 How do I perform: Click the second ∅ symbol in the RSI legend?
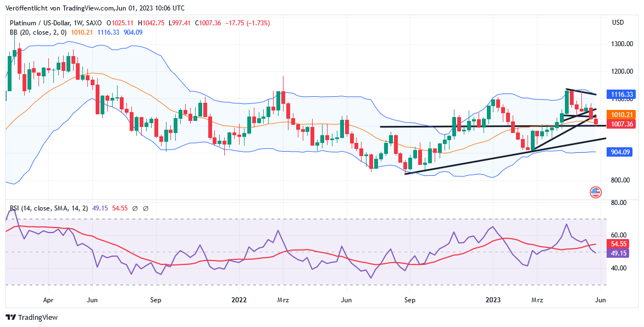point(146,208)
